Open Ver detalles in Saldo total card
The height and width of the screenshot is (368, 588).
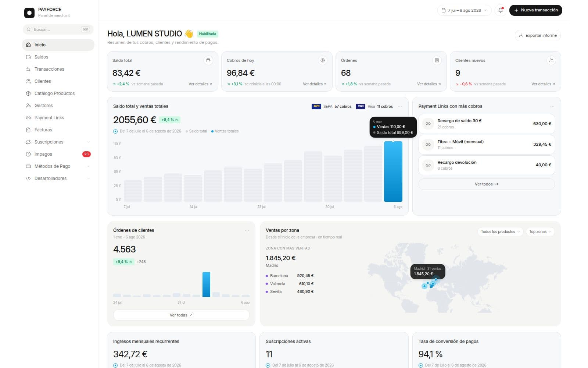tap(200, 84)
